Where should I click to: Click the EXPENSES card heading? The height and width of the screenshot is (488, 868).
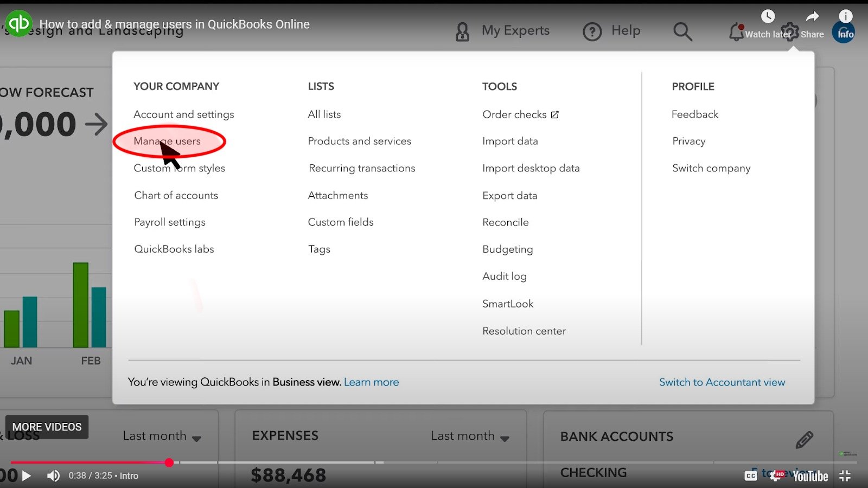285,436
